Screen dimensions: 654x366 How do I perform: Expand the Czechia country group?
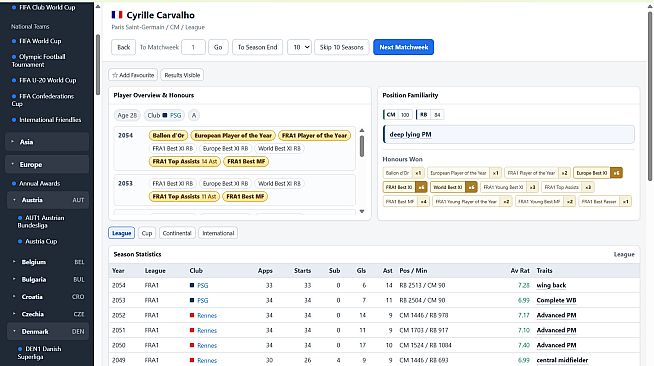[47, 314]
